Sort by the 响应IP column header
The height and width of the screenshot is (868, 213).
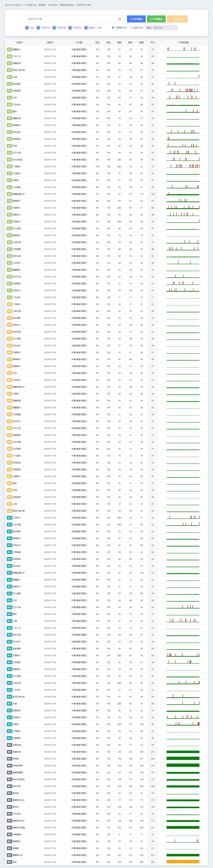(50, 42)
